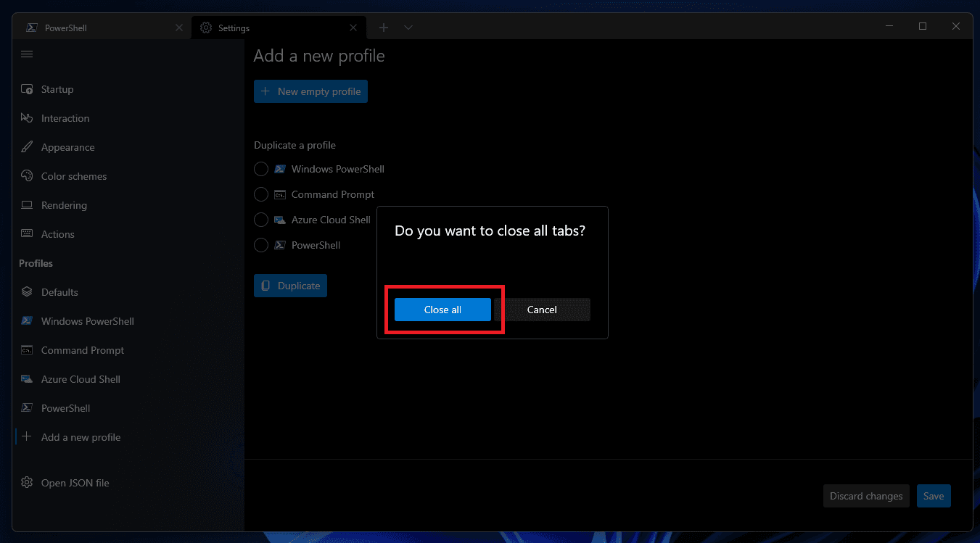
Task: Open PowerShell profile in the sidebar list
Action: coord(128,408)
